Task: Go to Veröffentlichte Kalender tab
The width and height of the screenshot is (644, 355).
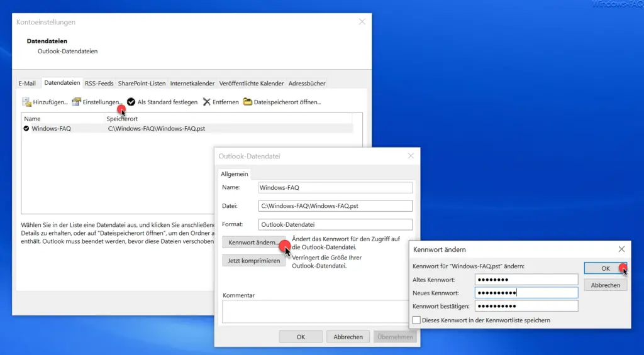Action: coord(252,84)
